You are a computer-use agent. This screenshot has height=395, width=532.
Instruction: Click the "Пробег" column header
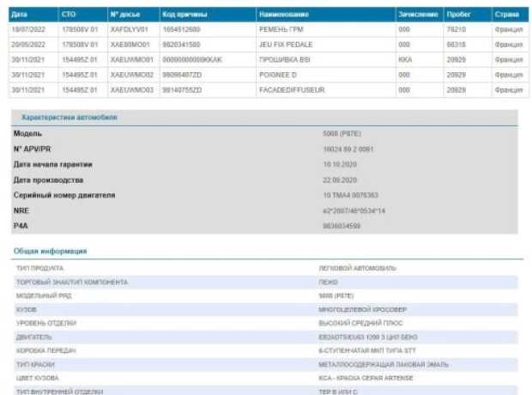(x=459, y=15)
